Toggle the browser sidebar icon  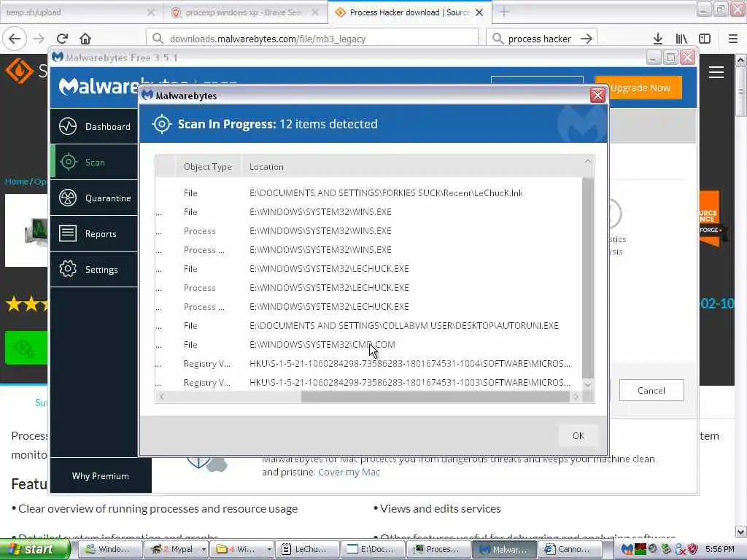click(x=705, y=39)
